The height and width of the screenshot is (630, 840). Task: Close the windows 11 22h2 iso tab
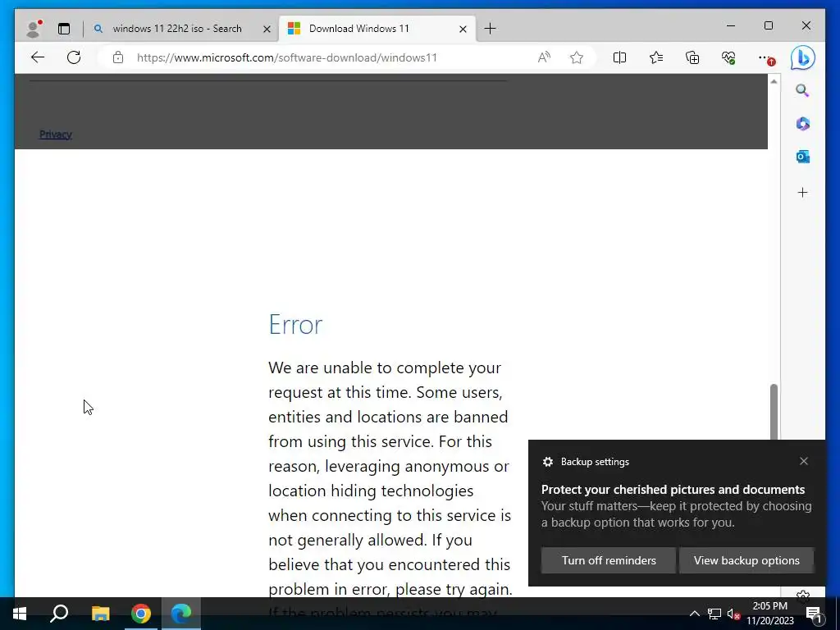tap(267, 29)
